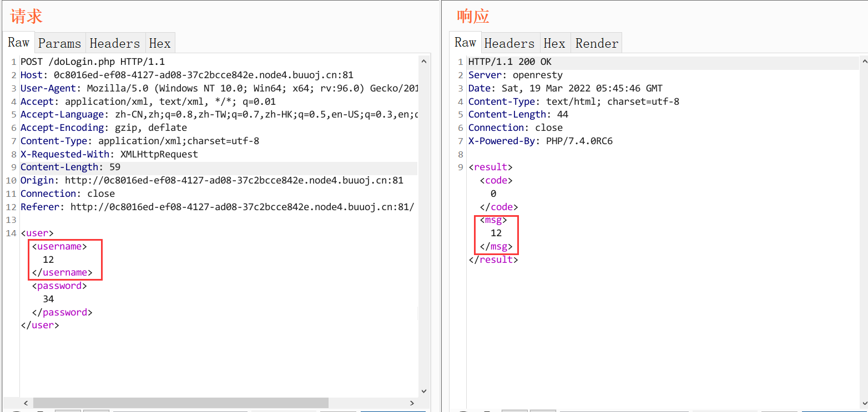The height and width of the screenshot is (412, 868).
Task: Click request pane scroll right arrow
Action: tap(412, 403)
